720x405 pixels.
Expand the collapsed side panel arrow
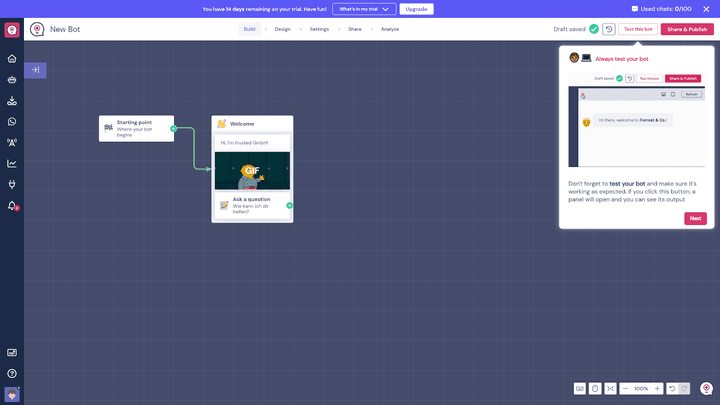click(35, 70)
